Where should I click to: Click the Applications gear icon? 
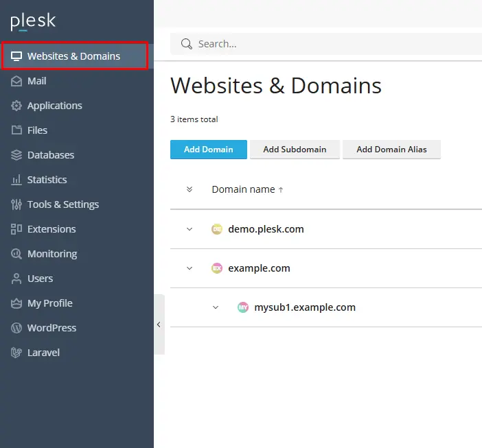[16, 106]
